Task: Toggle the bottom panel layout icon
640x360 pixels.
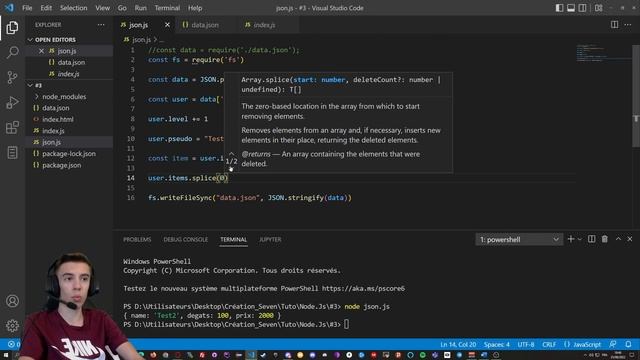Action: 571,8
